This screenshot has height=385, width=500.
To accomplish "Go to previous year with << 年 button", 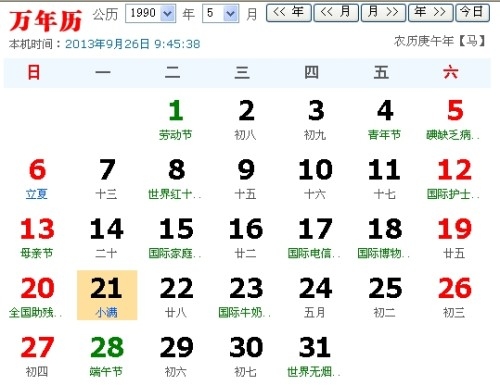I will pyautogui.click(x=289, y=13).
